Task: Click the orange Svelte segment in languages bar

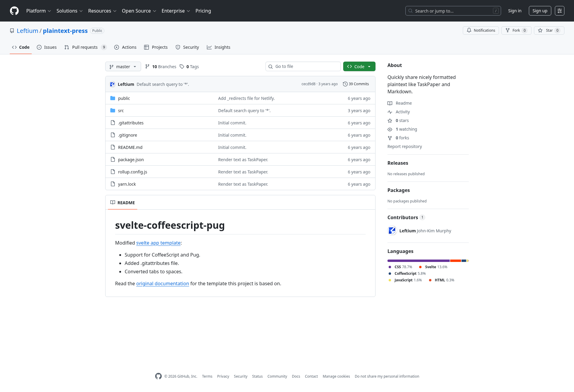Action: tap(455, 261)
